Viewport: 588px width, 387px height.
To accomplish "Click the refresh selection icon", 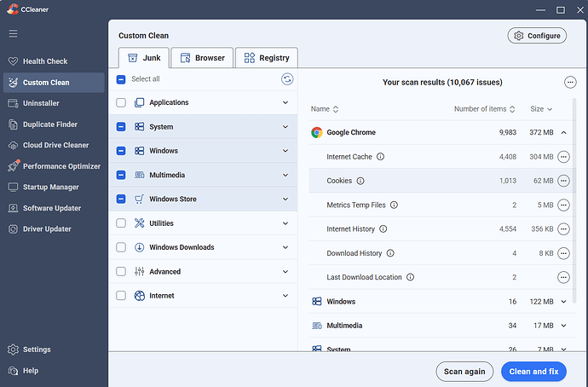I will (x=287, y=79).
